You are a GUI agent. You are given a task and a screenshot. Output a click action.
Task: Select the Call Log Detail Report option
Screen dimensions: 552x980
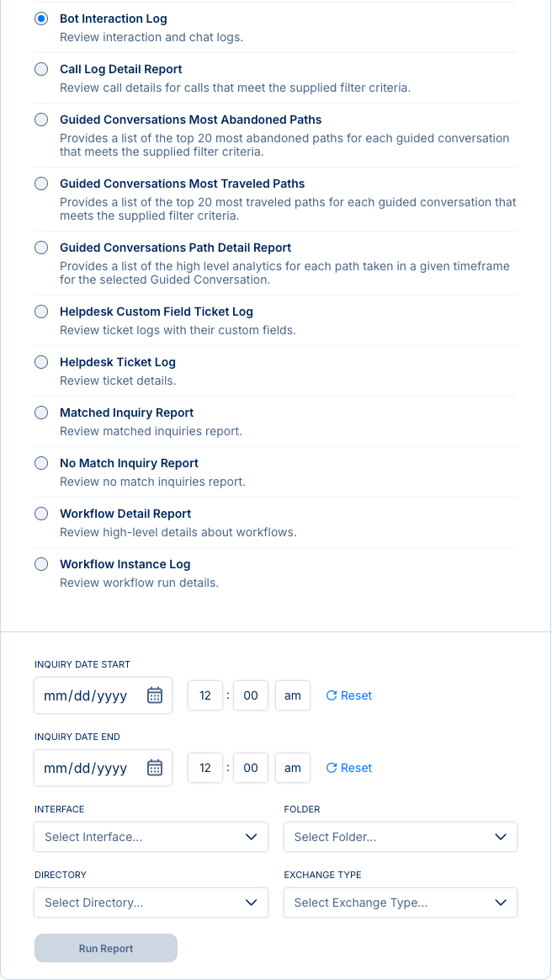point(41,69)
